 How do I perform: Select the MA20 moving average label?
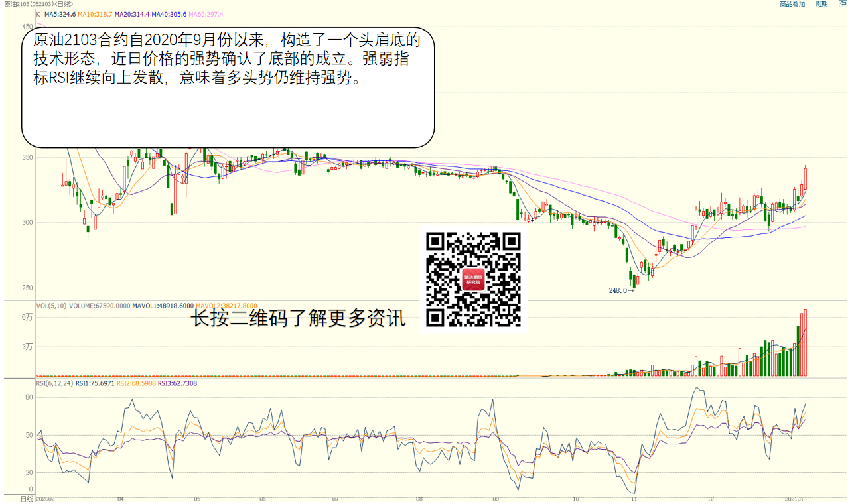131,14
